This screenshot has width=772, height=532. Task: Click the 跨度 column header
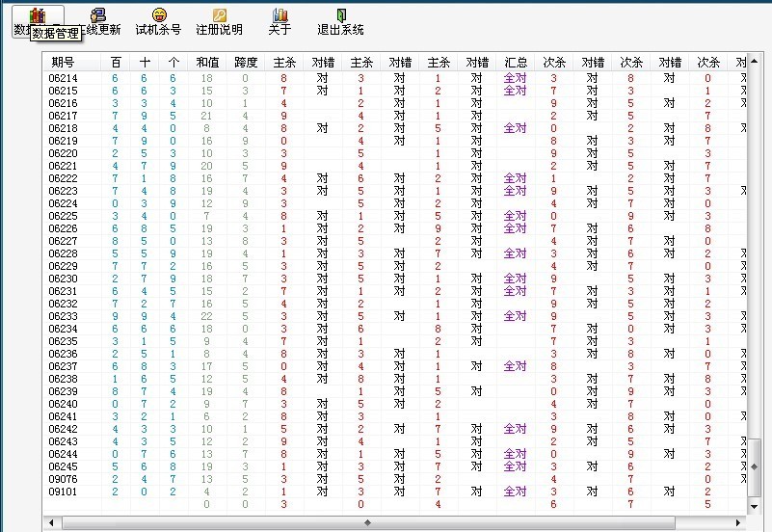click(246, 63)
